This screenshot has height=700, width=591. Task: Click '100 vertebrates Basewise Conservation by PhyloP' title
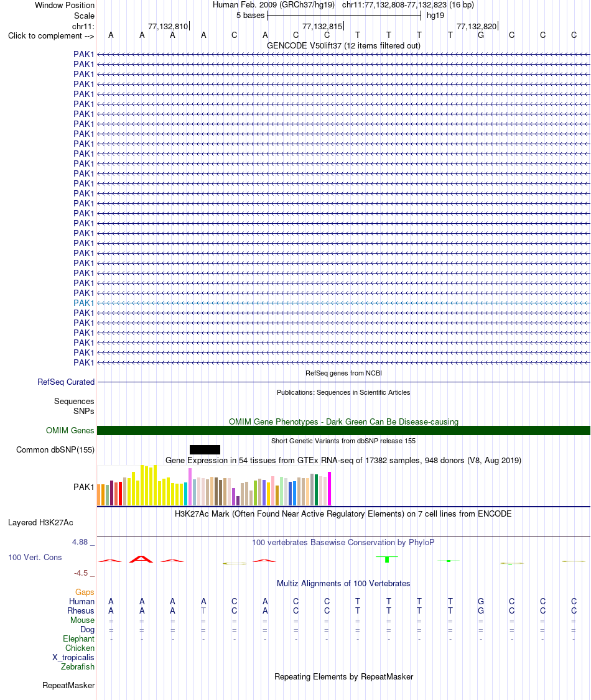click(343, 543)
